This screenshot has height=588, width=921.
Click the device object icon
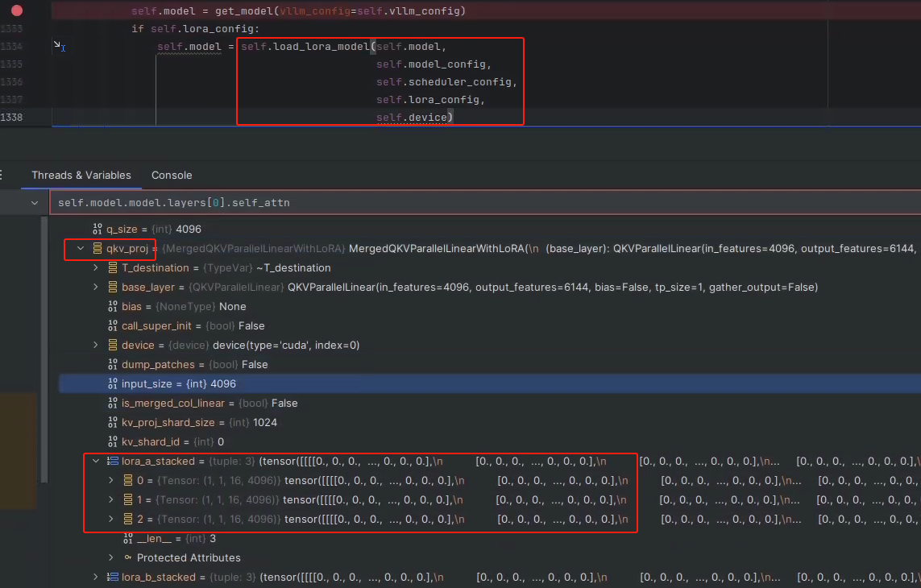click(x=113, y=345)
